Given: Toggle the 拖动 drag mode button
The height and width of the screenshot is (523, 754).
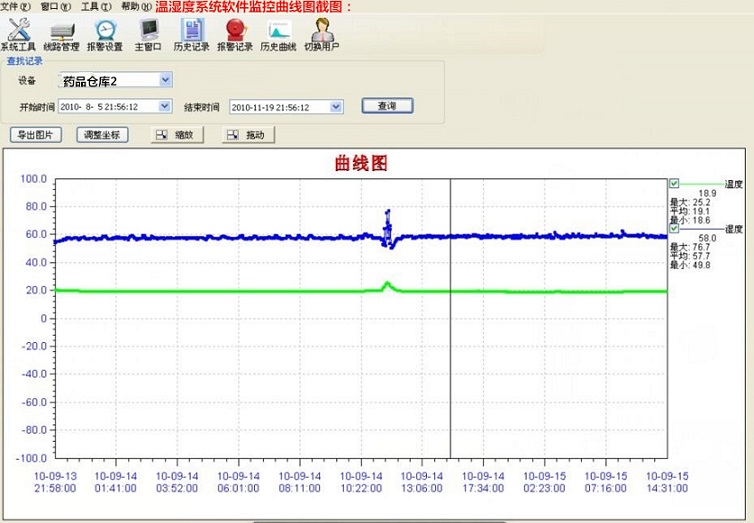Looking at the screenshot, I should [248, 135].
